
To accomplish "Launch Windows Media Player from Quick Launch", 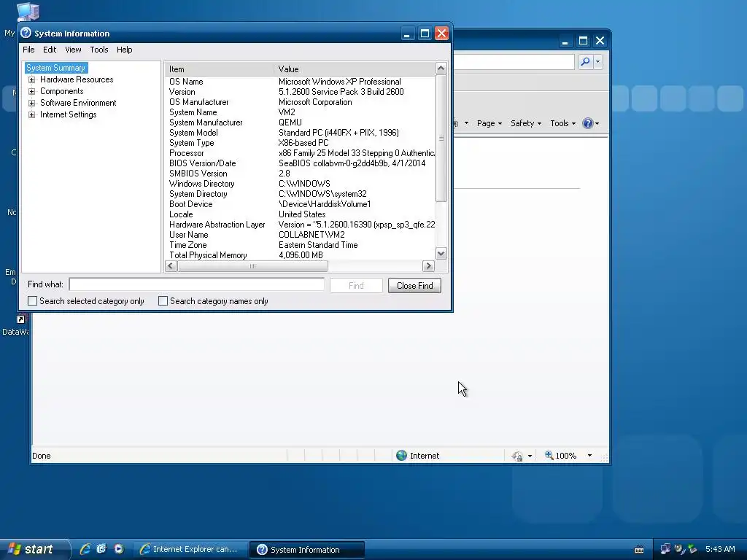I will click(119, 549).
